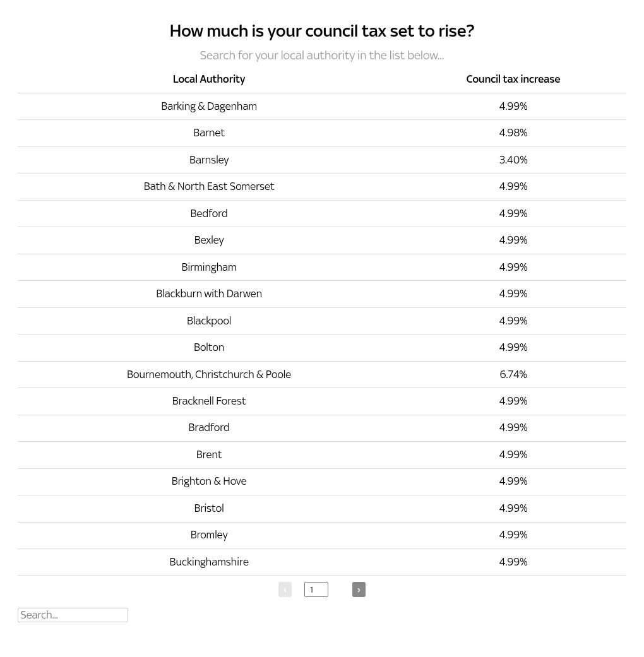The image size is (644, 657).
Task: Click the previous page arrow
Action: (285, 589)
